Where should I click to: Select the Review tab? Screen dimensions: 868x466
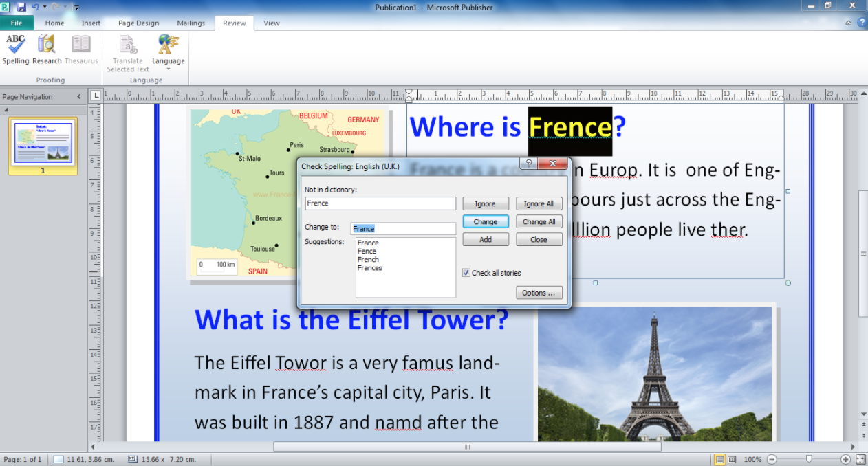click(234, 23)
